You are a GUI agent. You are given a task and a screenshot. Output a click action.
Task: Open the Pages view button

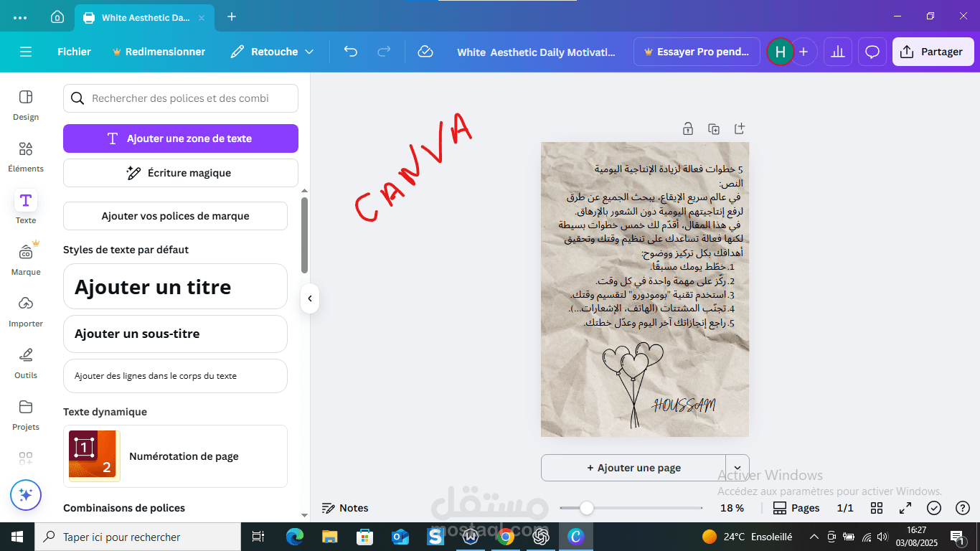click(x=796, y=508)
